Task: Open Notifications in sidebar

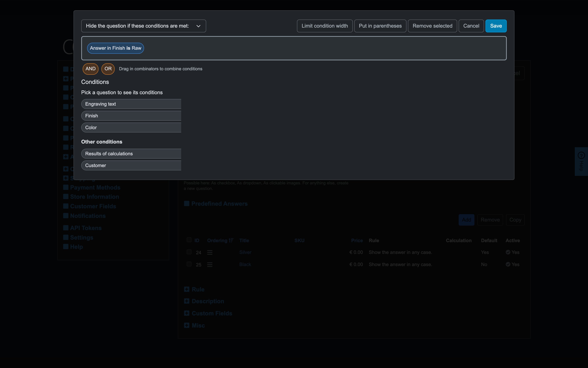Action: click(x=88, y=216)
